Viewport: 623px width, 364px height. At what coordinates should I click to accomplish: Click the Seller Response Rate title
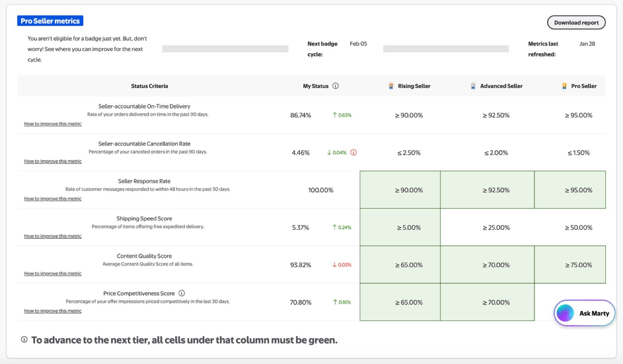click(x=144, y=181)
